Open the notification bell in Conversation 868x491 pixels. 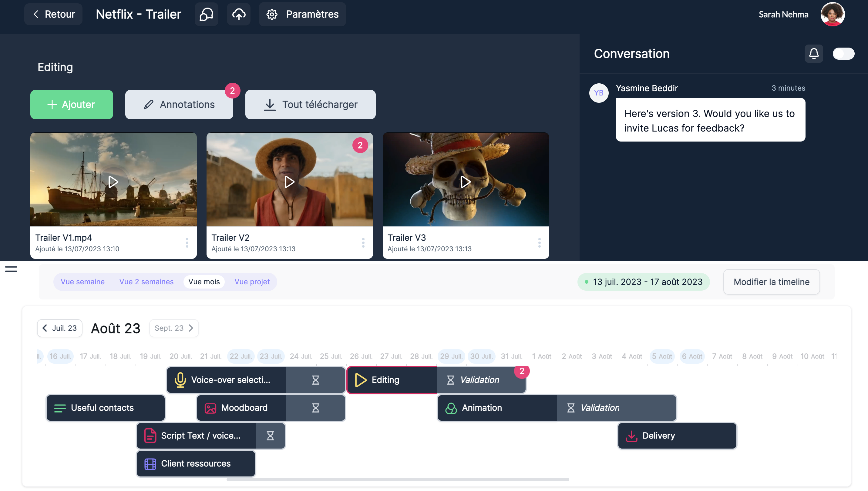tap(814, 54)
